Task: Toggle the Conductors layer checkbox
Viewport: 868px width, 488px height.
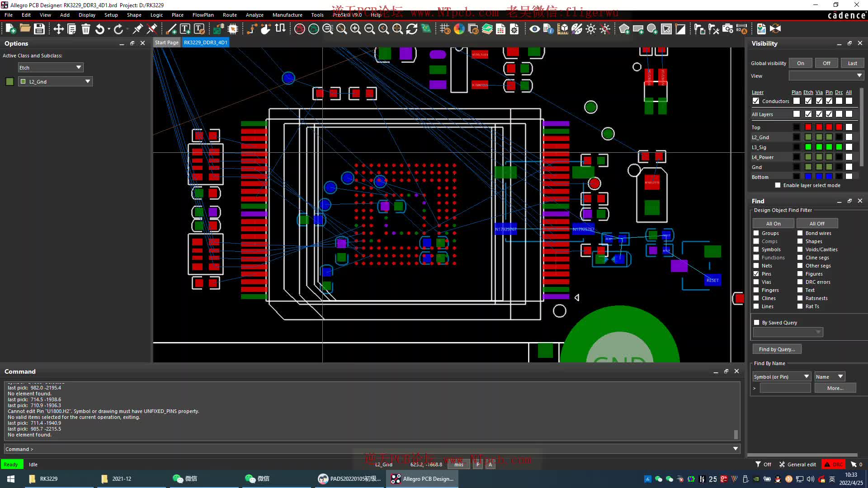Action: [756, 101]
